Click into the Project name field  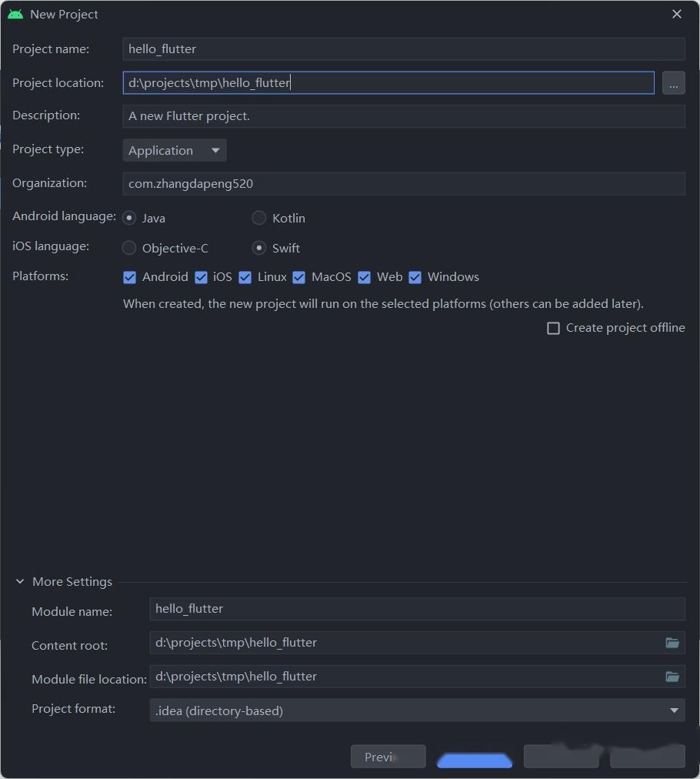pos(404,49)
